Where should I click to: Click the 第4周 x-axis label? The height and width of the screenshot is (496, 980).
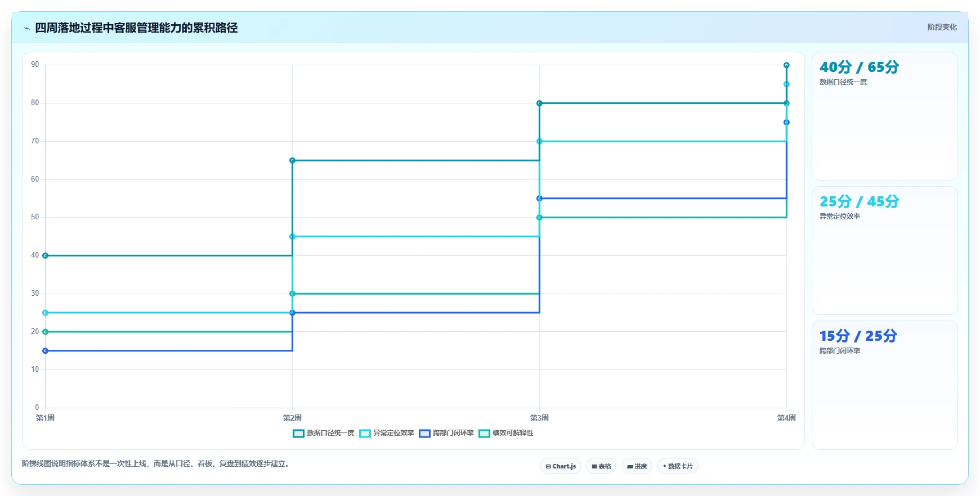(786, 418)
